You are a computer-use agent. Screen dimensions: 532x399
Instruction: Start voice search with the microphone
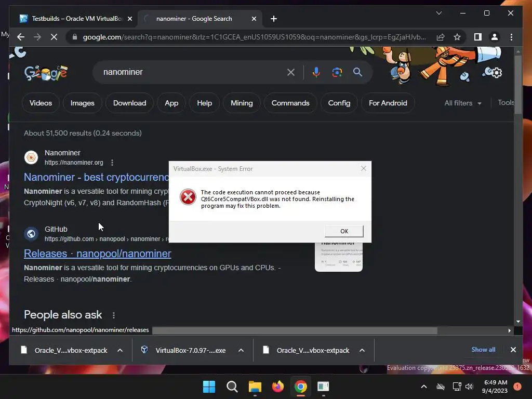pyautogui.click(x=316, y=72)
